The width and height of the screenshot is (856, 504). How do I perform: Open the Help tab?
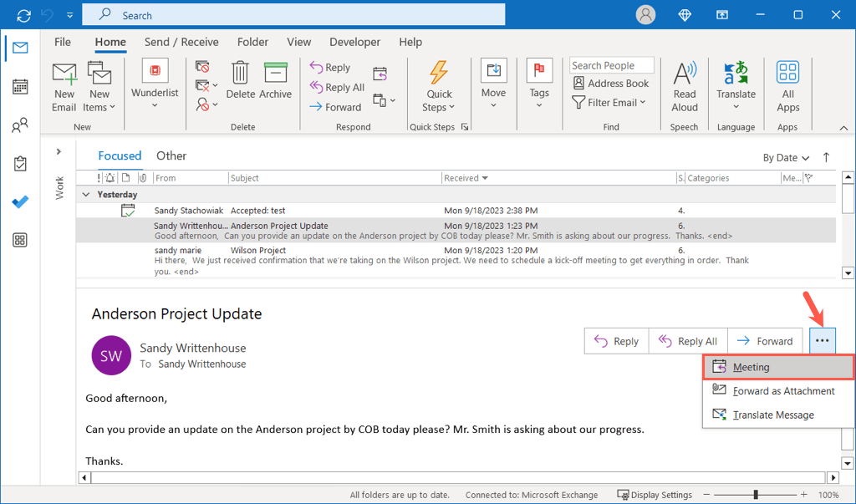410,42
